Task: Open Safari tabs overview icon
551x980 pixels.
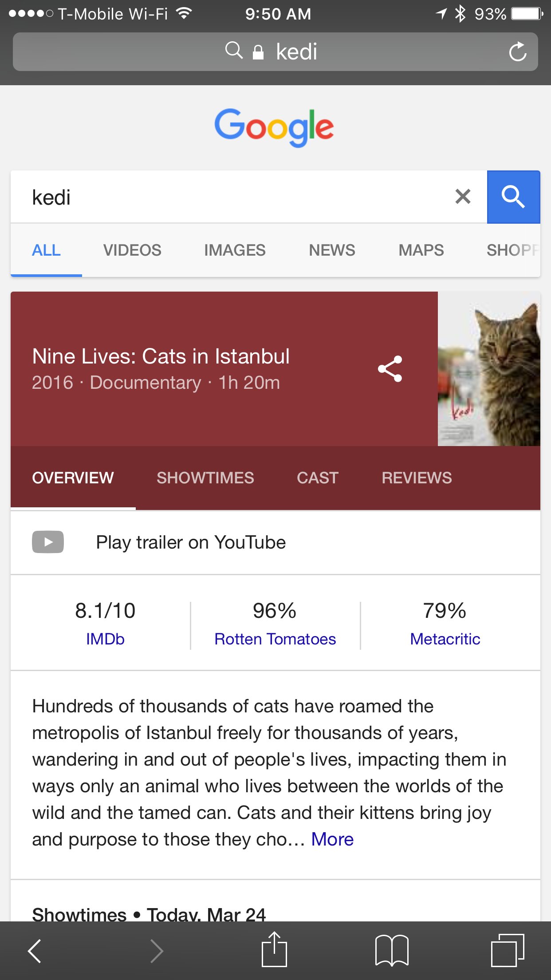Action: (x=508, y=950)
